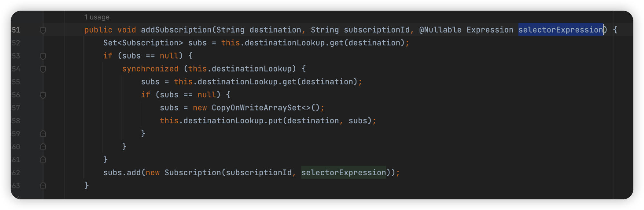644x210 pixels.
Task: Click the 'synchronized' keyword
Action: coord(150,69)
